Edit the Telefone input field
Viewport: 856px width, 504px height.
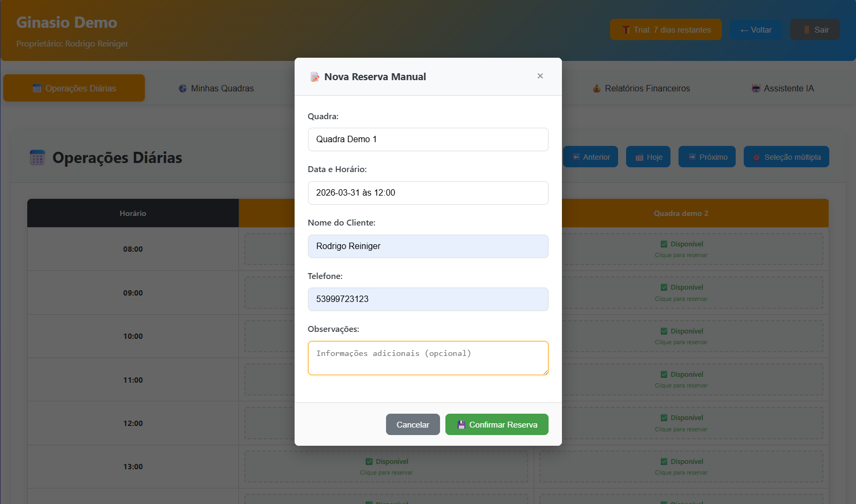click(428, 299)
